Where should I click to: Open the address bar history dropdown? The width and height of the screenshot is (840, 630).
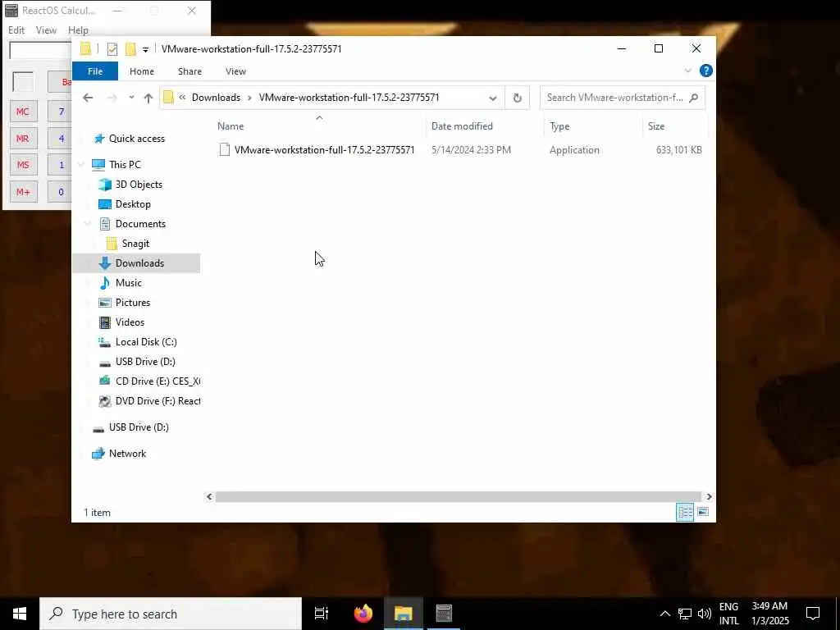pos(493,98)
